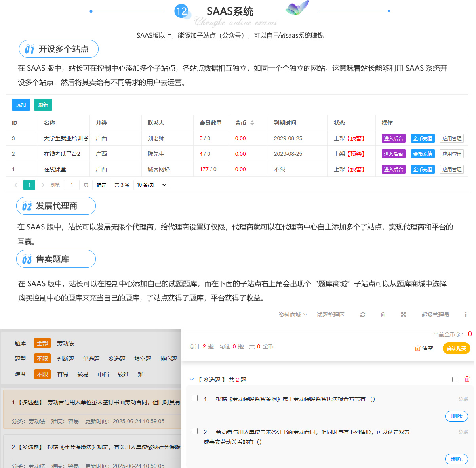
Task: Click the fullscreen expand icon
Action: 404,315
